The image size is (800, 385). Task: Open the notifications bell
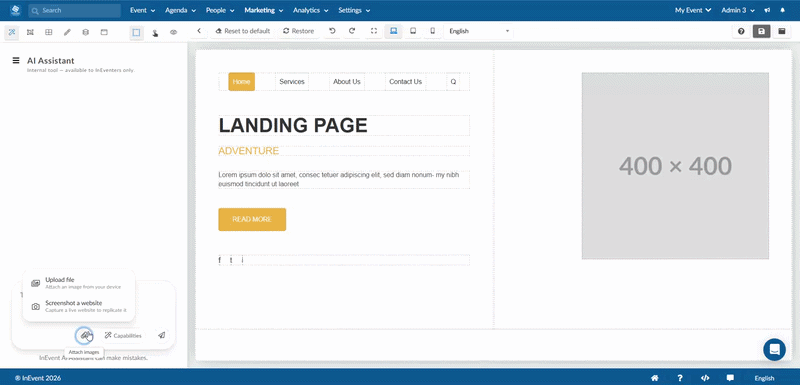783,10
